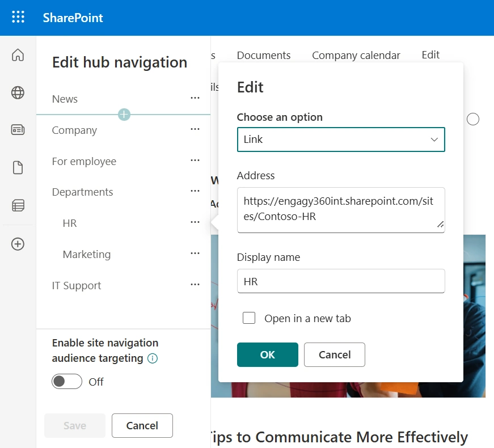The height and width of the screenshot is (448, 494).
Task: Open the ellipsis menu for the HR item
Action: [195, 222]
